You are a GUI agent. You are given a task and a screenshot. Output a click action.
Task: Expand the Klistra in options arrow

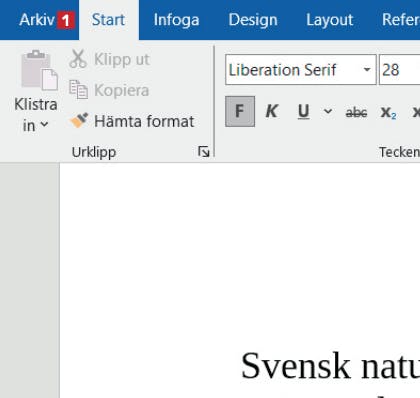tap(44, 125)
